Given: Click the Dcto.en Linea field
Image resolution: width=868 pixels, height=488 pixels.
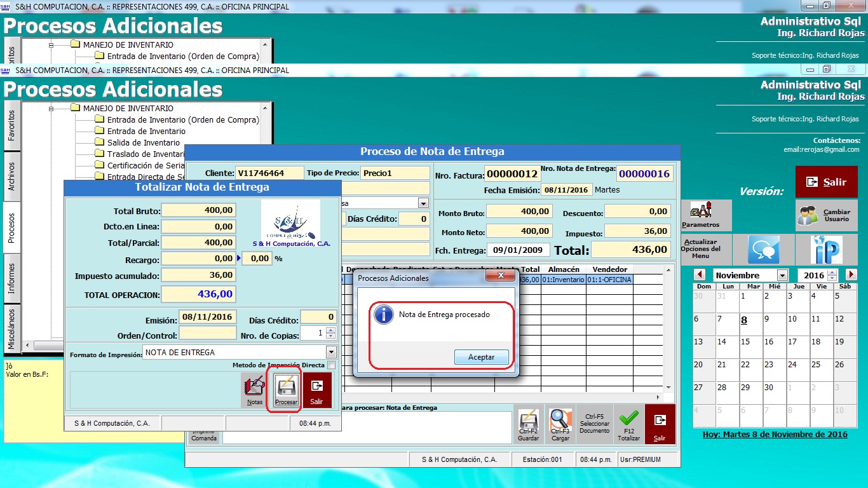Looking at the screenshot, I should (x=198, y=226).
